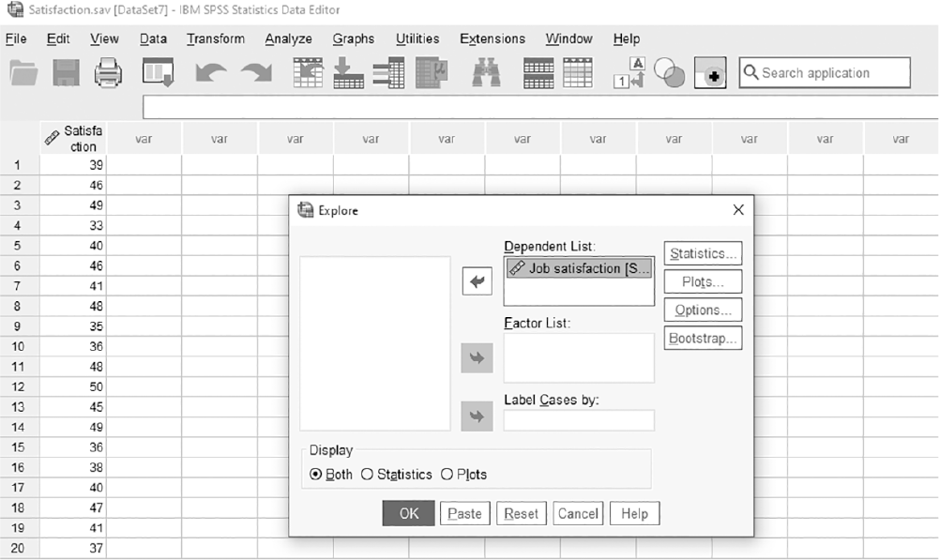Select Job satisfaction in Dependent List
This screenshot has height=560, width=939.
pos(579,268)
